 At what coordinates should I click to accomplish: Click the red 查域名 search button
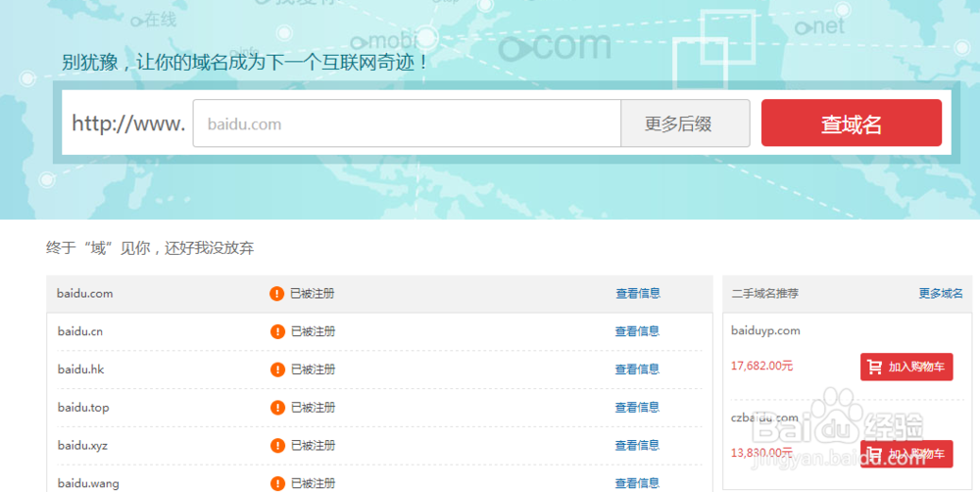click(x=852, y=123)
